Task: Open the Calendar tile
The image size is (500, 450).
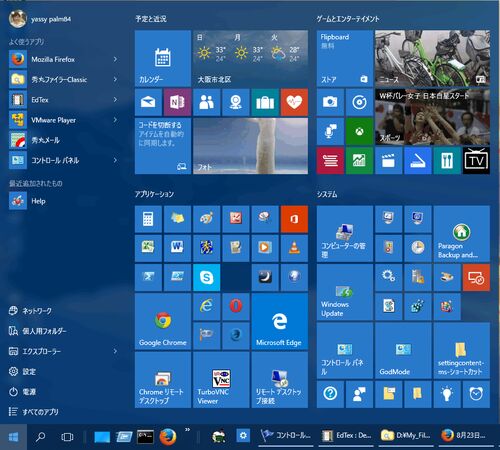Action: point(163,58)
